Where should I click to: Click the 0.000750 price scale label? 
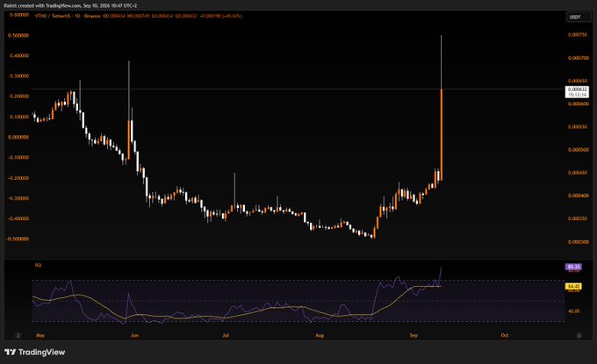point(578,34)
